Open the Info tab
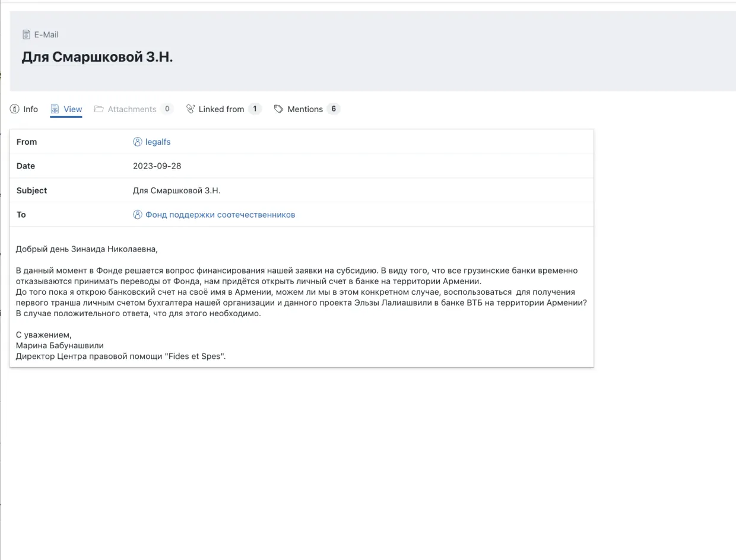The image size is (736, 560). click(x=30, y=109)
